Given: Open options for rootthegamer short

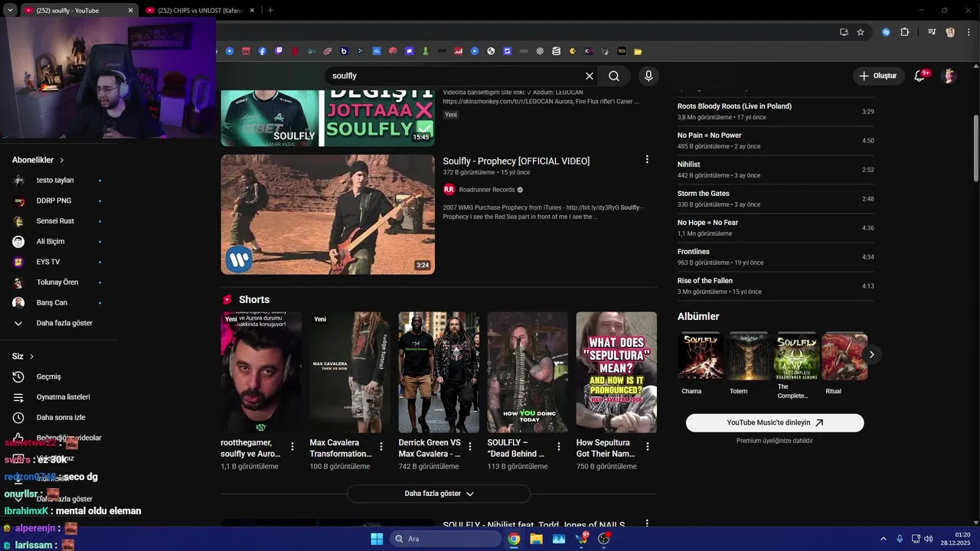Looking at the screenshot, I should pos(292,446).
